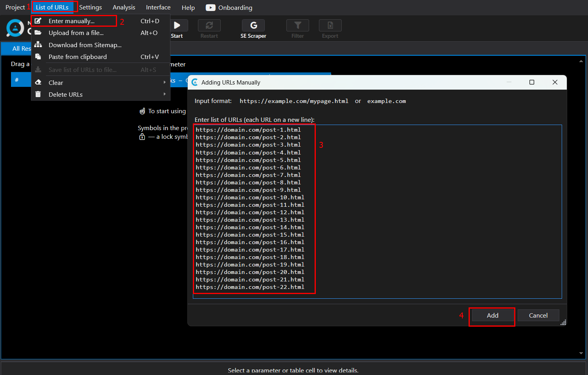Select Enter manually from the menu
This screenshot has width=588, height=375.
point(71,21)
